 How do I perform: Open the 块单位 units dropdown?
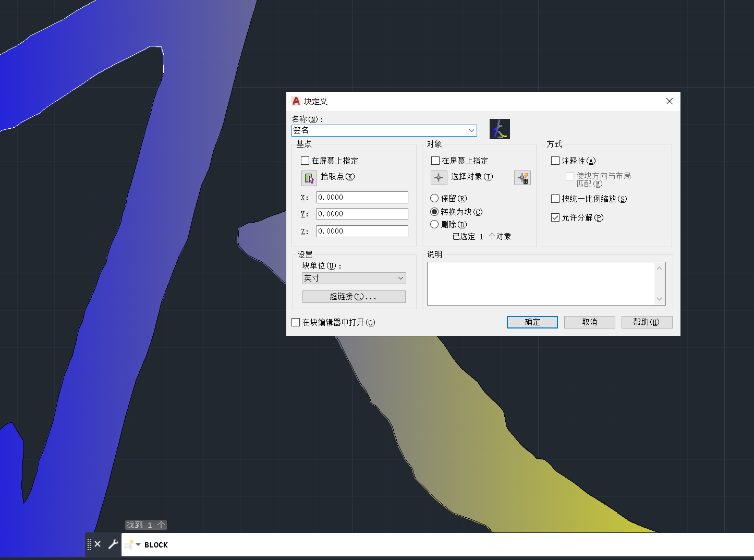(x=400, y=278)
